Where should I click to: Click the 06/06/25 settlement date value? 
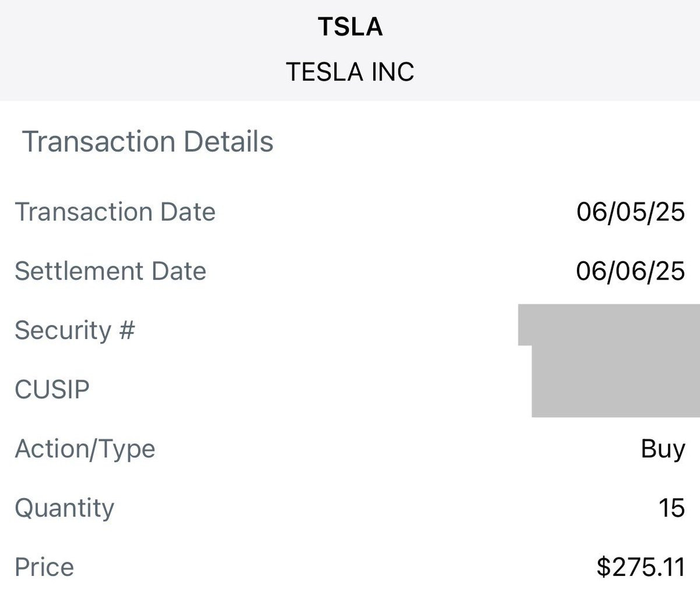click(x=631, y=271)
